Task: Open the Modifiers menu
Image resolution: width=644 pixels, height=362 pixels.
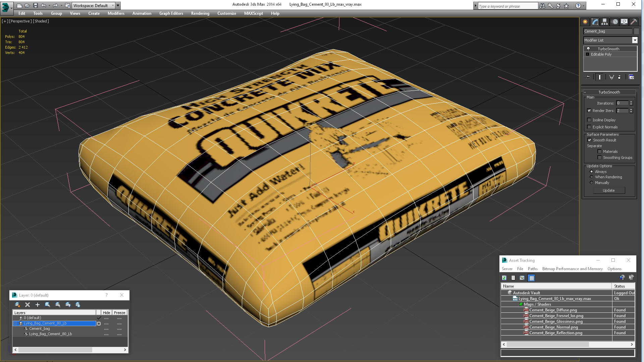Action: [x=116, y=13]
